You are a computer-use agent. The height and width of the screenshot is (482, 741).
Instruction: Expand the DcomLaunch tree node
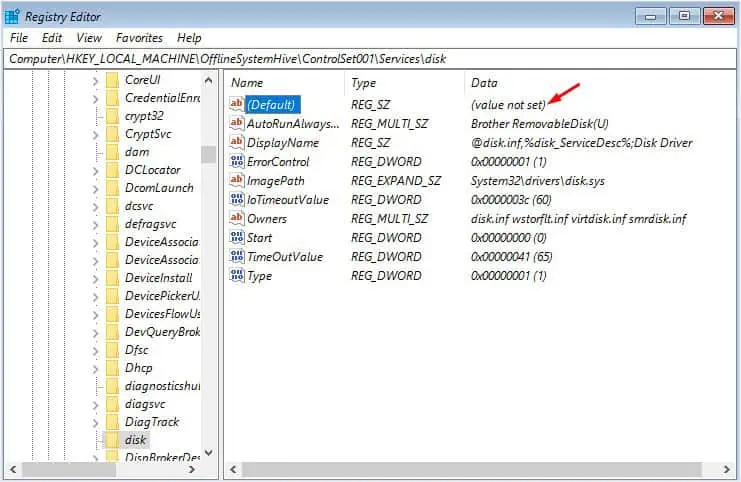click(x=95, y=189)
